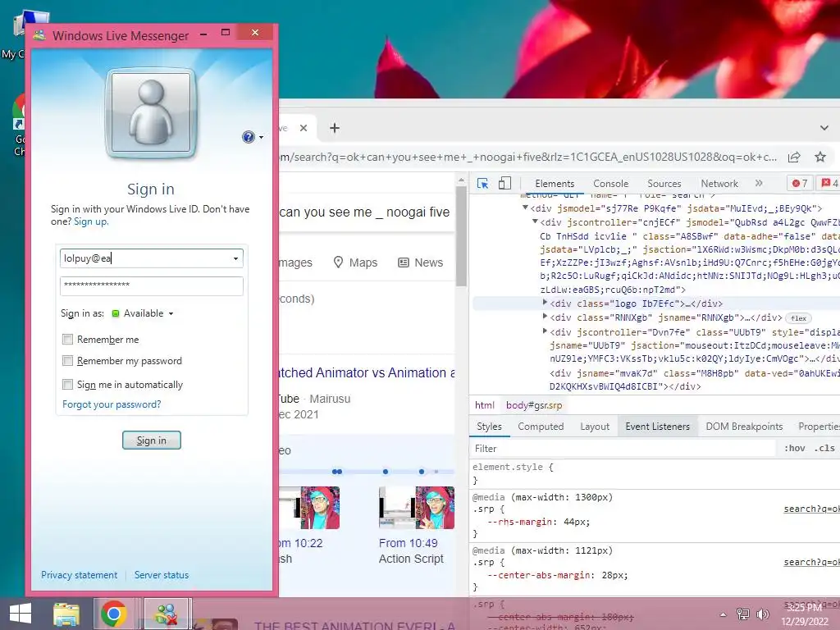Click video thumbnail From 10:49
840x630 pixels.
416,507
